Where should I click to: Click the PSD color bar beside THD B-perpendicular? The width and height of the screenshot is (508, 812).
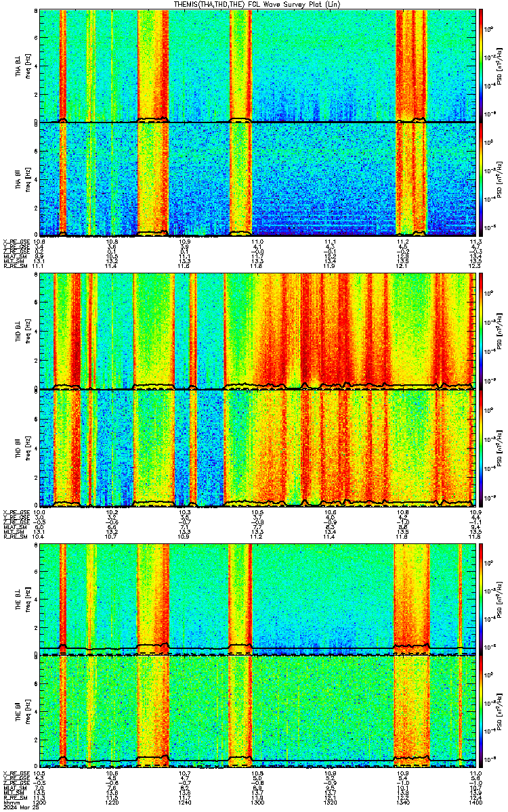point(481,331)
